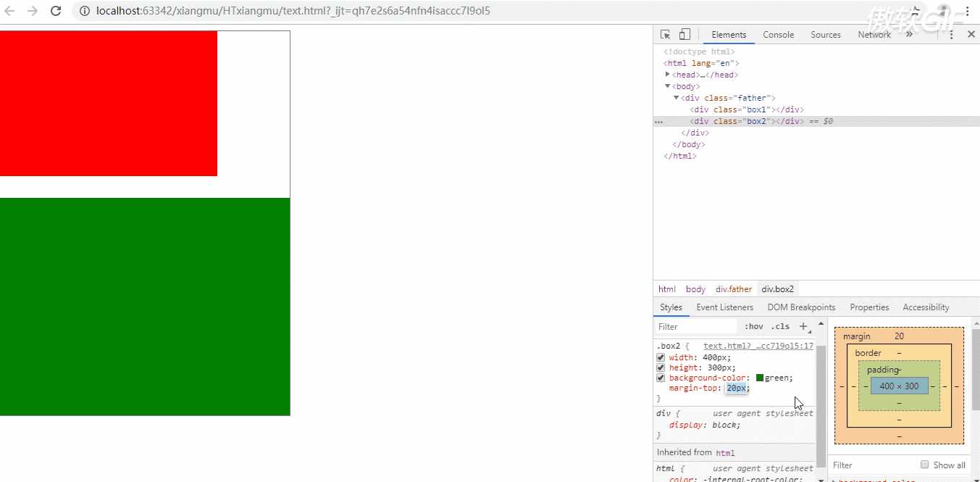Click the red box1 element on page

(x=109, y=104)
